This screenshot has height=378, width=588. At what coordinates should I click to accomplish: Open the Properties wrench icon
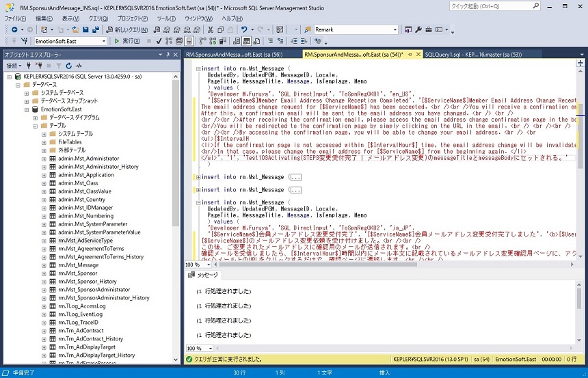tap(418, 29)
